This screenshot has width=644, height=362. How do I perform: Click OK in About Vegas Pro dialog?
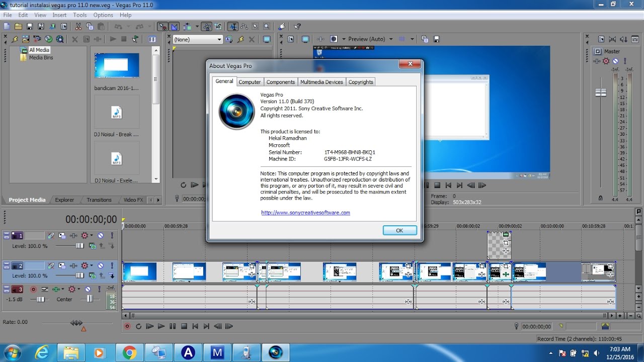point(399,230)
